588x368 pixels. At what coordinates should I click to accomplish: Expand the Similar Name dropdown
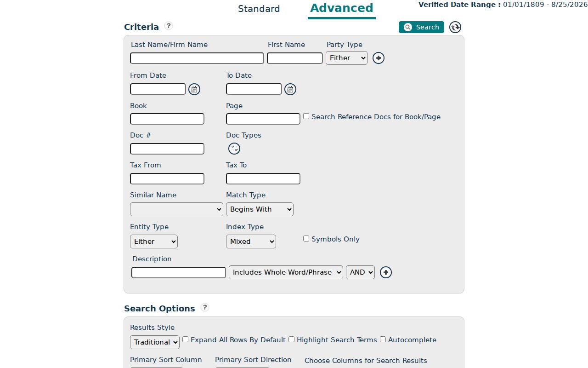click(176, 209)
